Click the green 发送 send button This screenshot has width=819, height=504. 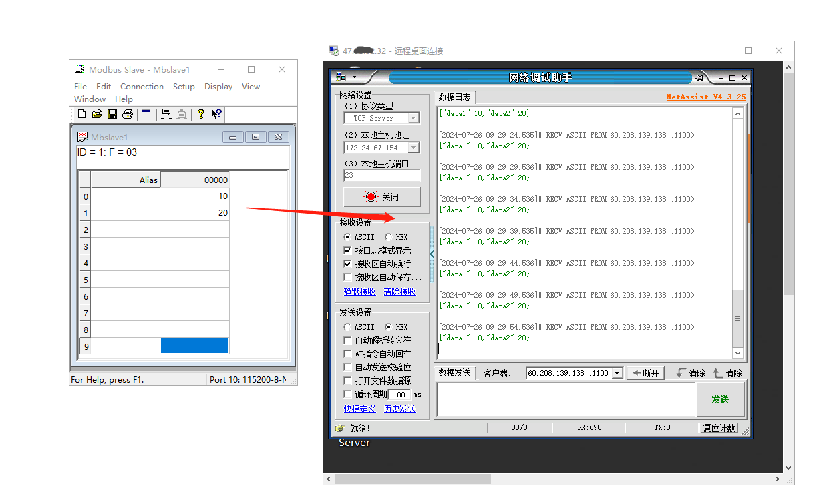coord(719,399)
